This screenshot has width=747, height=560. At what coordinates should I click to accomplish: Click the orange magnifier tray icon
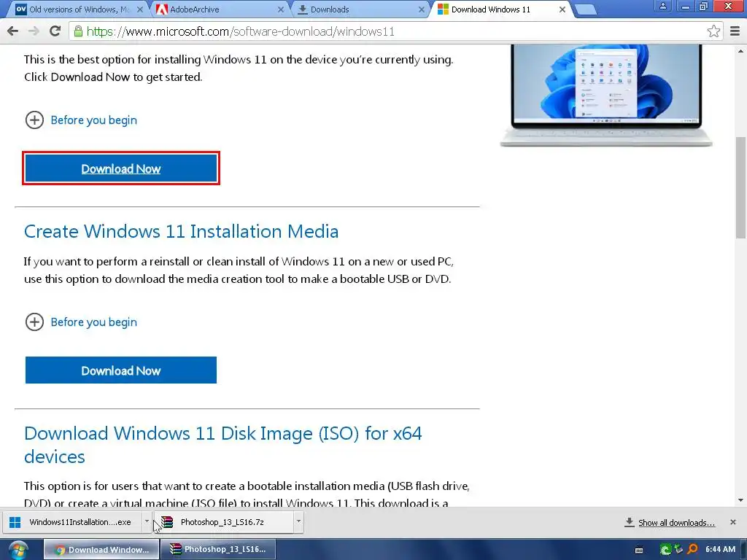pos(693,550)
